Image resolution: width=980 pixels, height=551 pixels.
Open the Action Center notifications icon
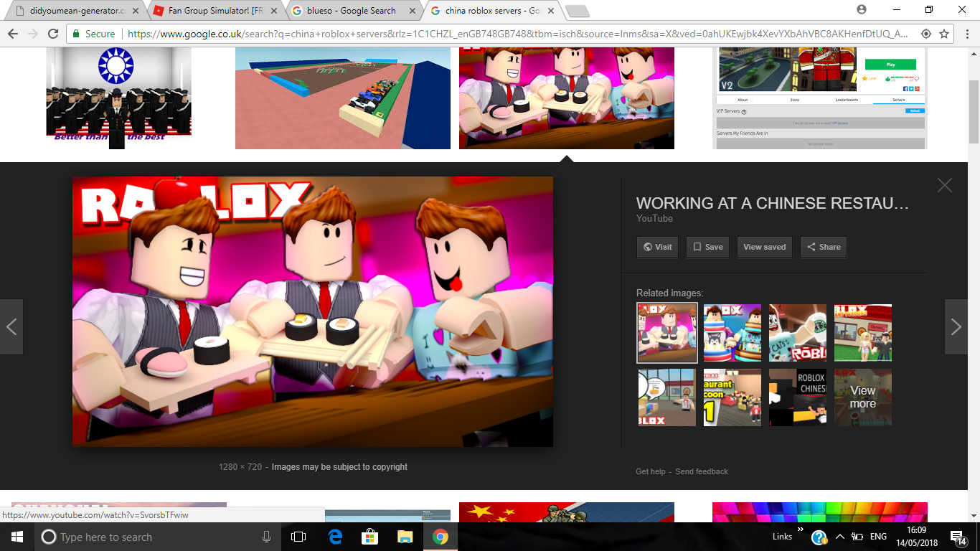(x=958, y=537)
